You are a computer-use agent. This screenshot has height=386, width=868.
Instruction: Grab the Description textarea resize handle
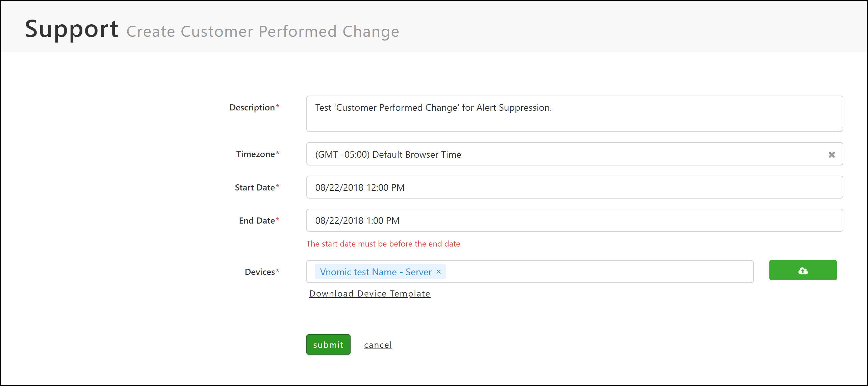tap(840, 129)
